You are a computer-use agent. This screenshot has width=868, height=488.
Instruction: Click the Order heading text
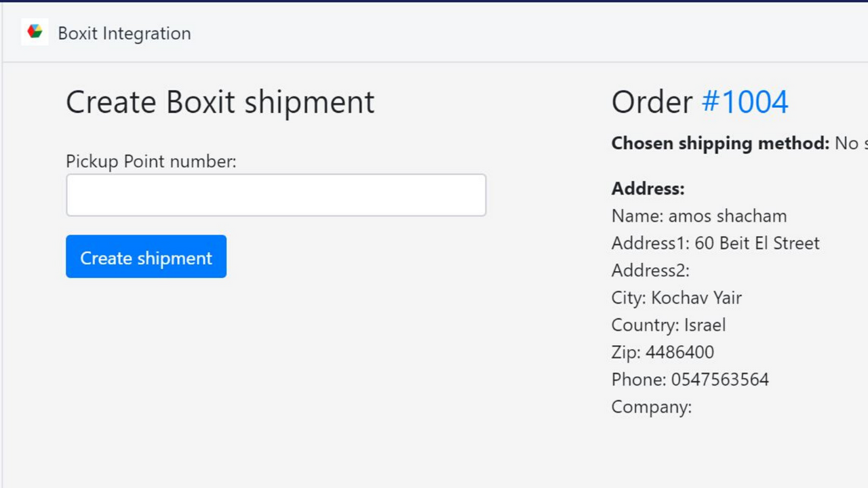click(651, 102)
